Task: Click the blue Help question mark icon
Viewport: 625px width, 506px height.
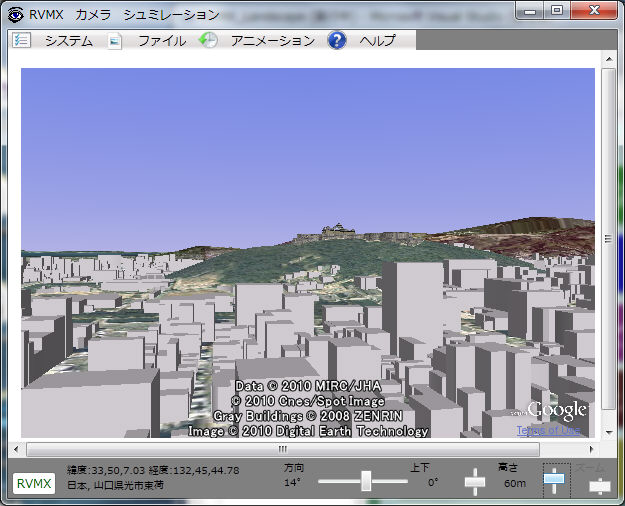Action: (337, 41)
